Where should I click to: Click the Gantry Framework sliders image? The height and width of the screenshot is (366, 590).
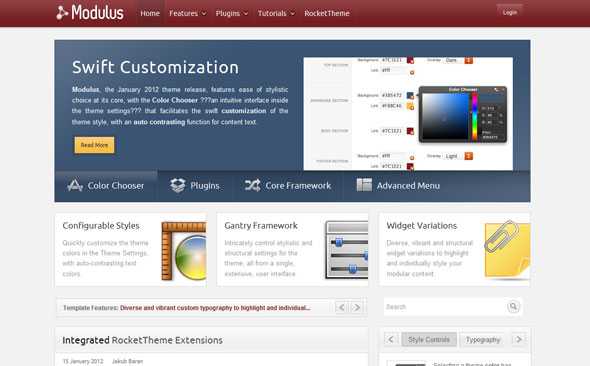346,250
